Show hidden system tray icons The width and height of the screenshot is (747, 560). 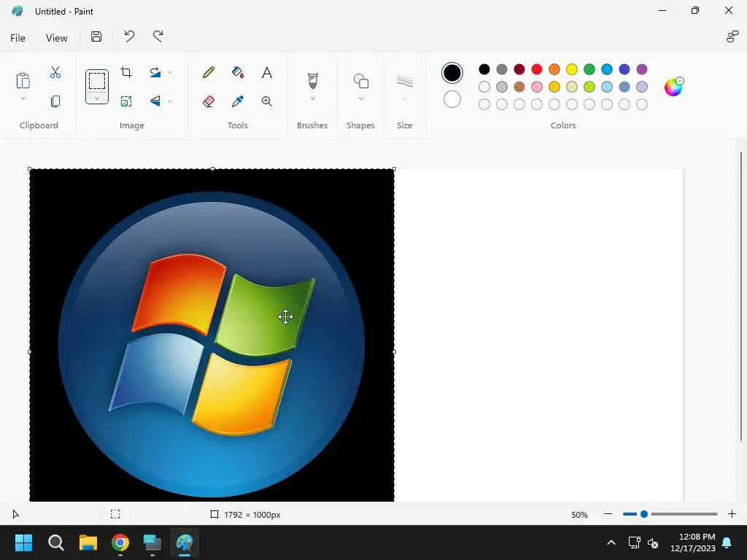pos(611,542)
